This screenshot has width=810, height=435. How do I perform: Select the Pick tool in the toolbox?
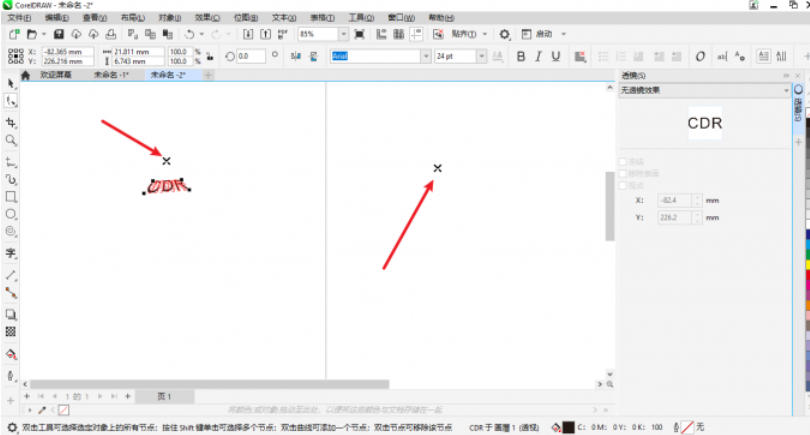tap(11, 83)
